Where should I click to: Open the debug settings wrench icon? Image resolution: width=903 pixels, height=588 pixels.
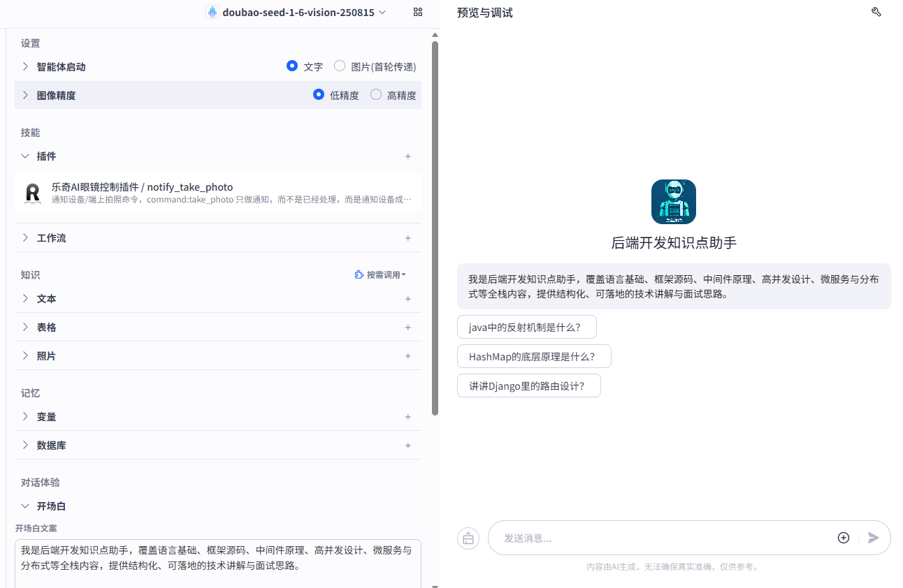point(876,12)
